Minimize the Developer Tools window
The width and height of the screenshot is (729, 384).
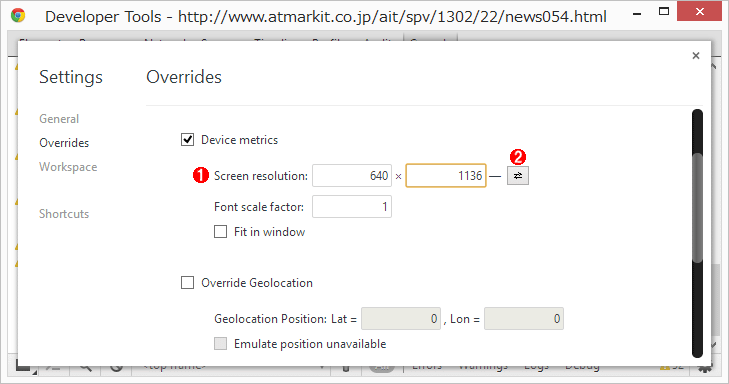637,14
